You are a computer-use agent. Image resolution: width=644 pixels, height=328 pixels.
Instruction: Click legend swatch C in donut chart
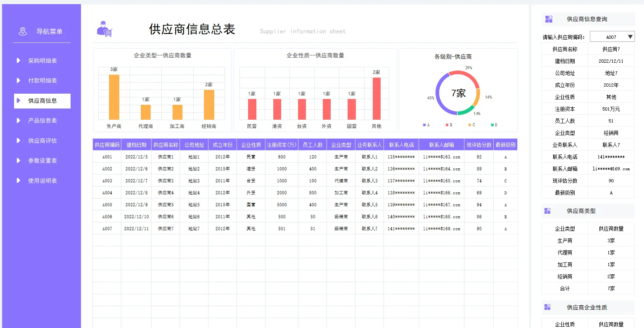[x=469, y=125]
